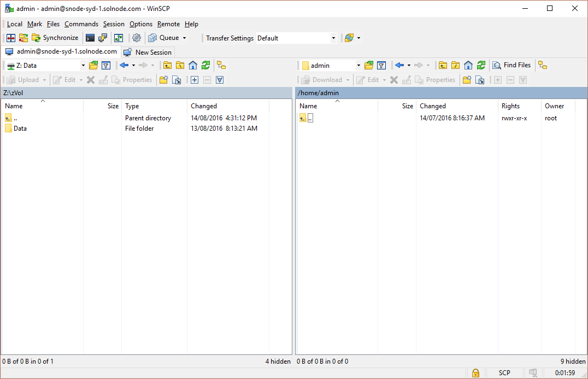Expand the Queue dropdown arrow
588x379 pixels.
coord(184,38)
